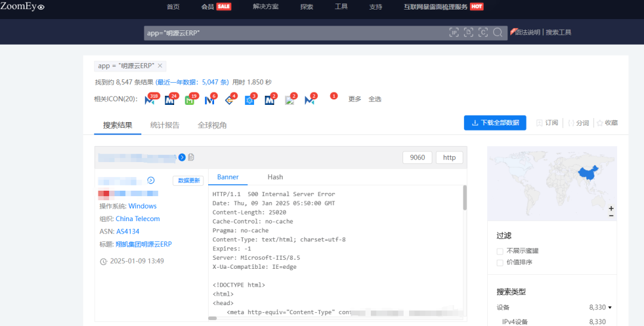Remove the app="明源云ERP" filter tag
Image resolution: width=644 pixels, height=326 pixels.
pyautogui.click(x=160, y=66)
